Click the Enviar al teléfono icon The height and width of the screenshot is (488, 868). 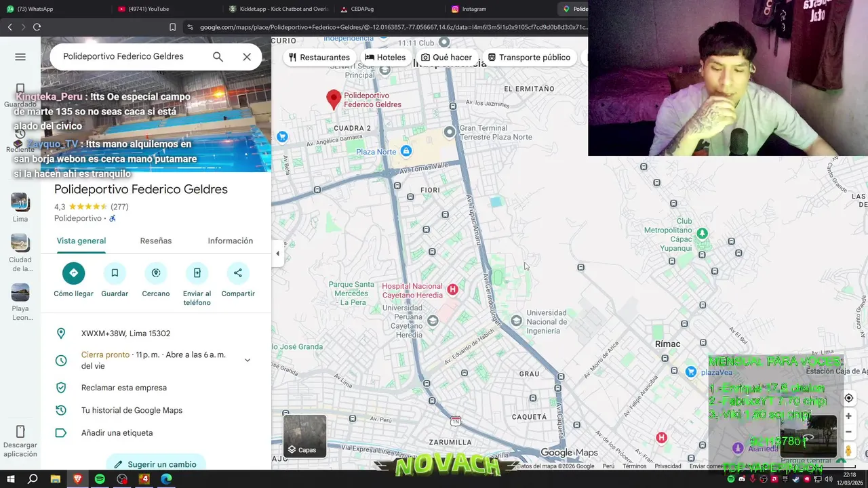pyautogui.click(x=197, y=273)
